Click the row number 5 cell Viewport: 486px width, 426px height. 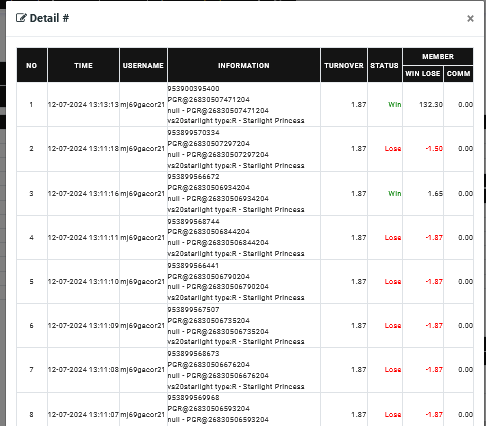[x=31, y=281]
